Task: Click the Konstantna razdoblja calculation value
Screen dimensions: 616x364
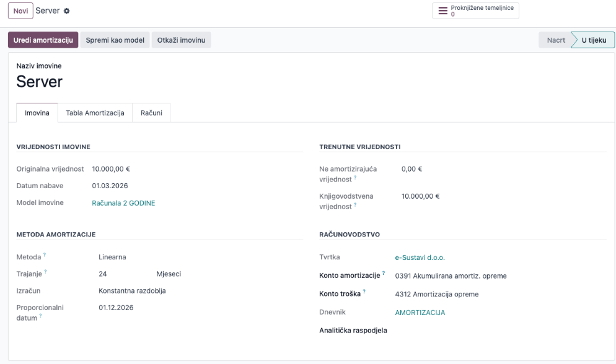Action: point(132,291)
